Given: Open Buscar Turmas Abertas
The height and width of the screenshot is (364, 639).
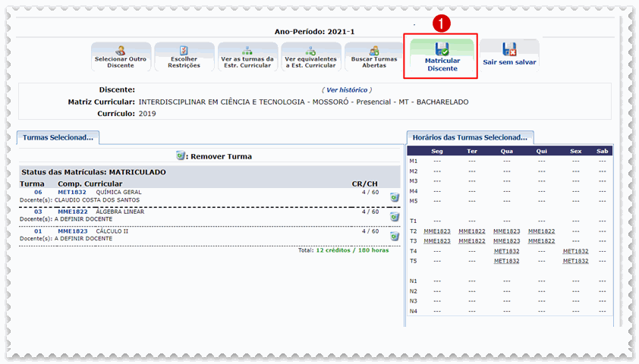Looking at the screenshot, I should pyautogui.click(x=374, y=57).
